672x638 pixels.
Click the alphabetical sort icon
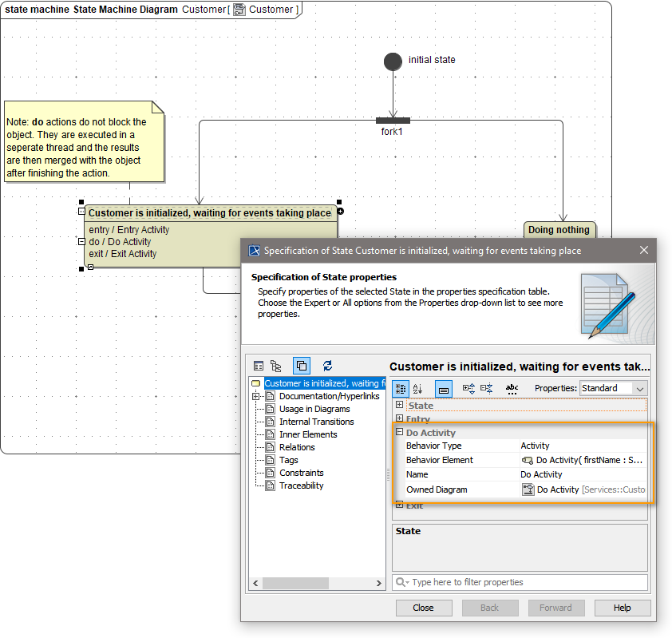click(418, 389)
